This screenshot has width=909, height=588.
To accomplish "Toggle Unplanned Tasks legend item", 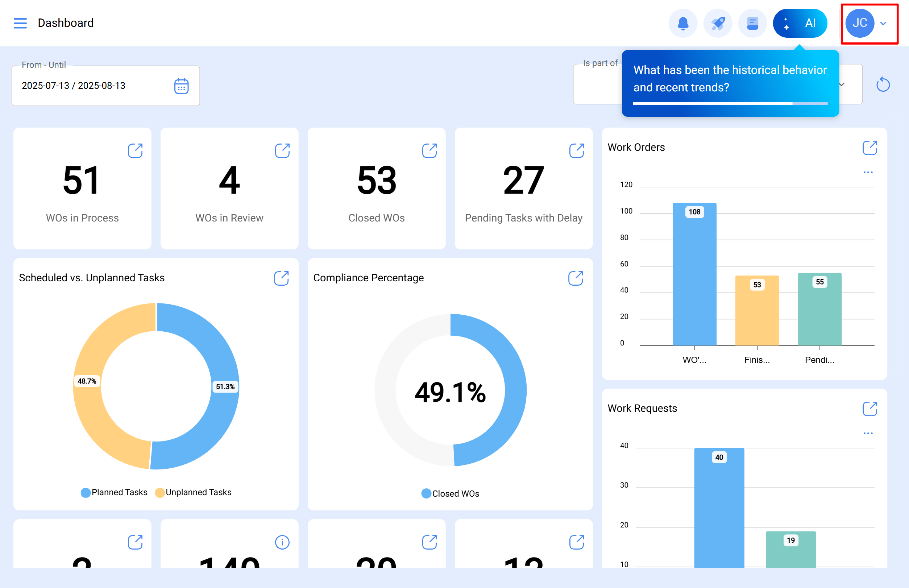I will [x=193, y=493].
